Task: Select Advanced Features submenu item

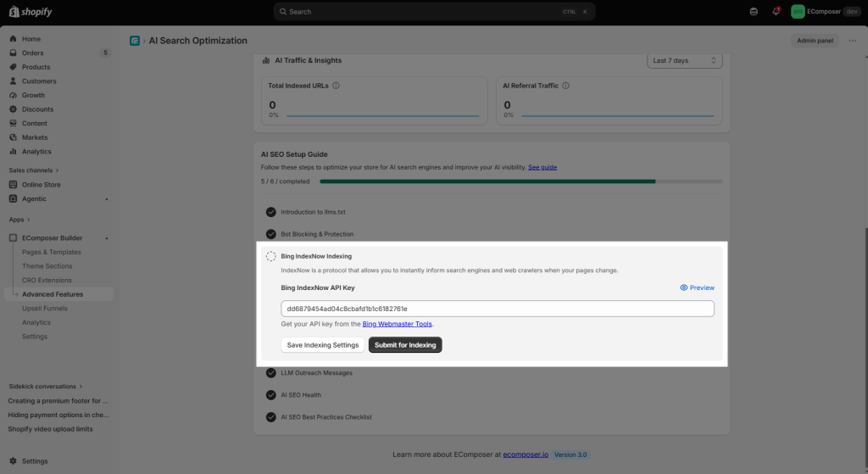Action: (x=59, y=294)
